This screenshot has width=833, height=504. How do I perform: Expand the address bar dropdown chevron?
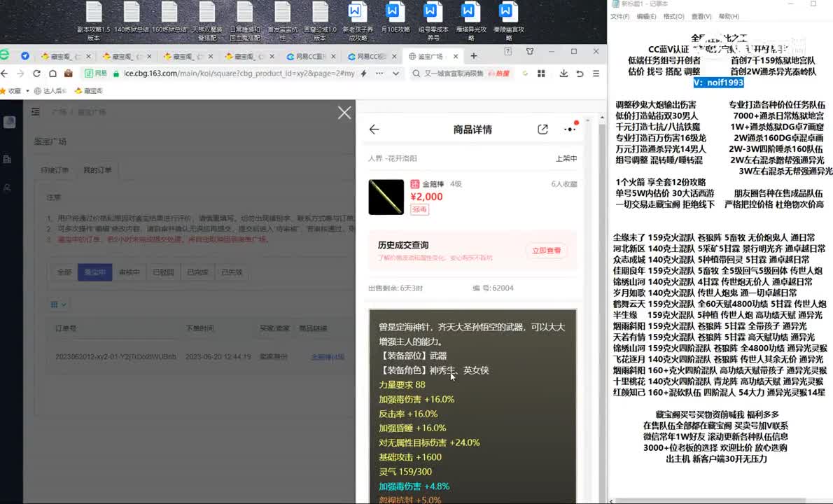click(x=395, y=73)
